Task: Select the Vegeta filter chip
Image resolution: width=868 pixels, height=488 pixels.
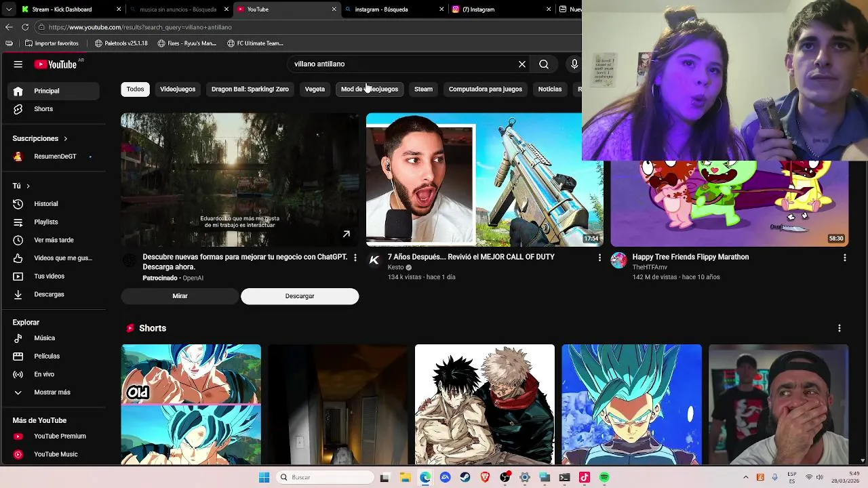Action: click(x=315, y=89)
